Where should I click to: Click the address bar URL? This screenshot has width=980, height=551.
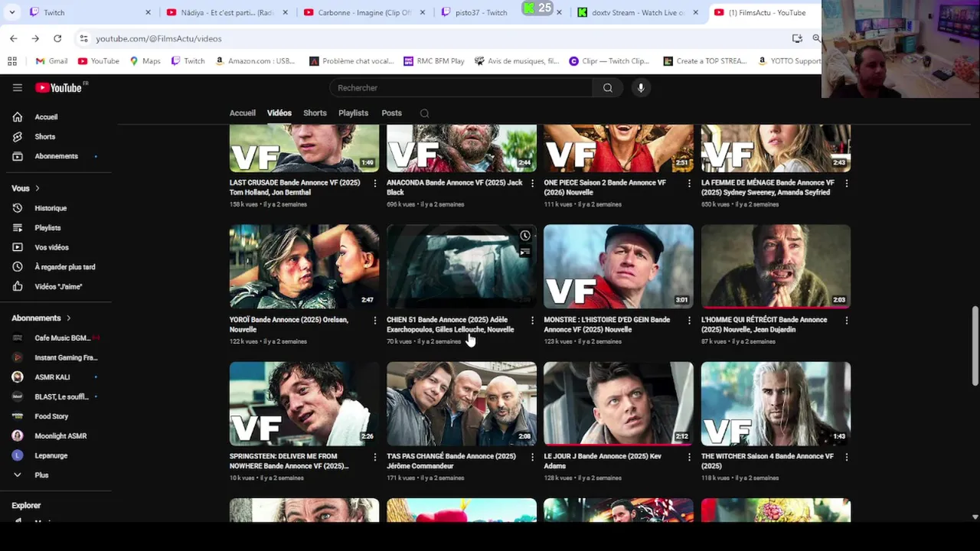158,38
